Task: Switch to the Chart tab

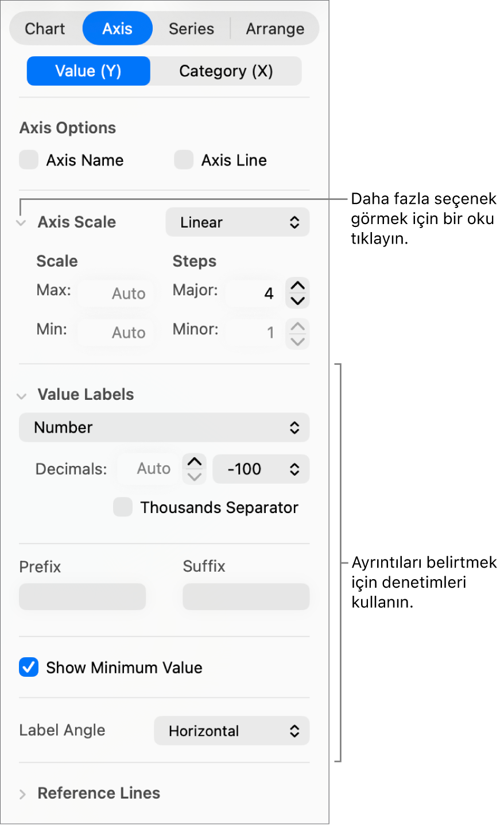Action: (x=45, y=29)
